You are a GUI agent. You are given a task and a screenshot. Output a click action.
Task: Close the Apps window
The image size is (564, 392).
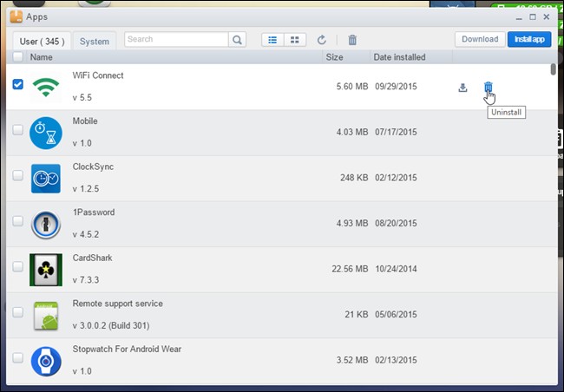[x=547, y=16]
